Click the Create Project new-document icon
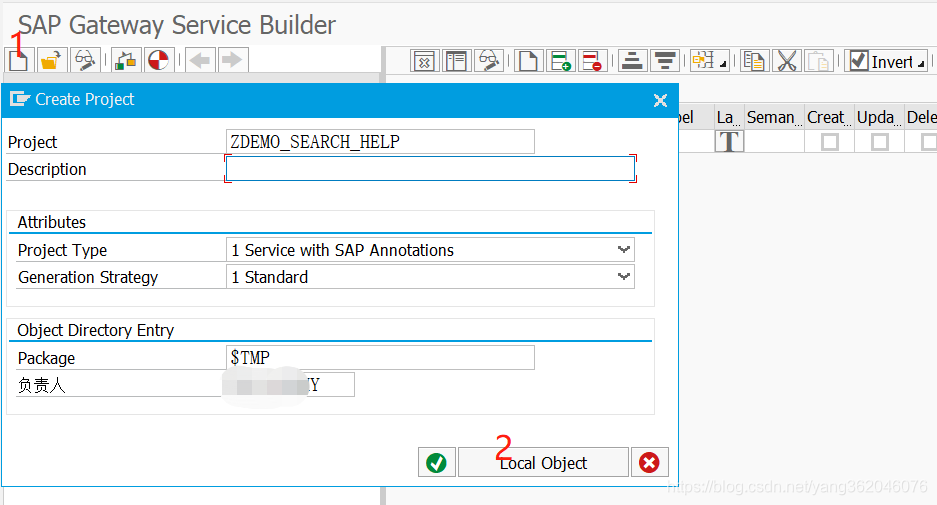Screen dimensions: 937x505 (x=19, y=60)
